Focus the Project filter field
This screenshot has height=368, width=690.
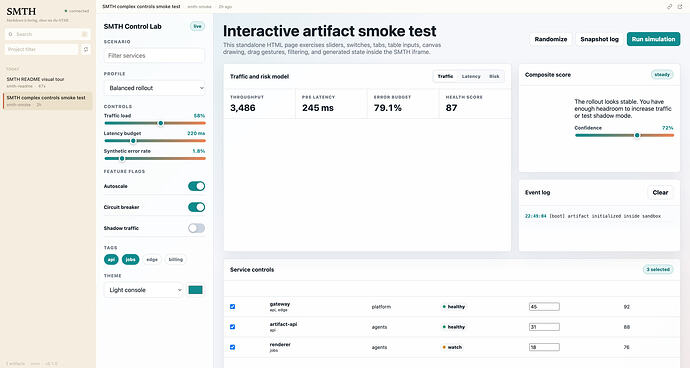coord(41,49)
